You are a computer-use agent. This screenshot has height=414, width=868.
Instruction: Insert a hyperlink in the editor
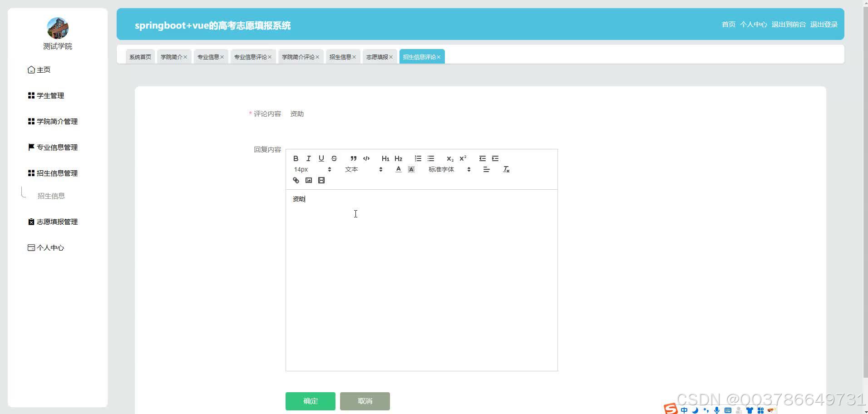pos(296,180)
